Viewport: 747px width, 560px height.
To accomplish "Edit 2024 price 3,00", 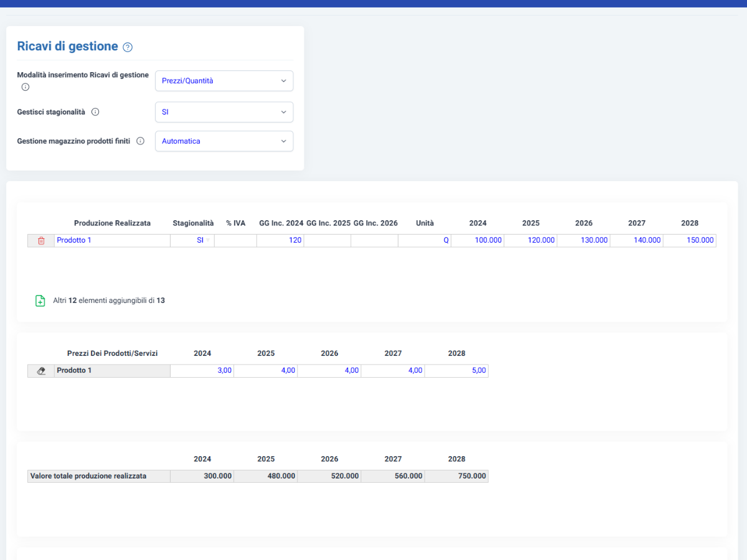I will pos(202,371).
